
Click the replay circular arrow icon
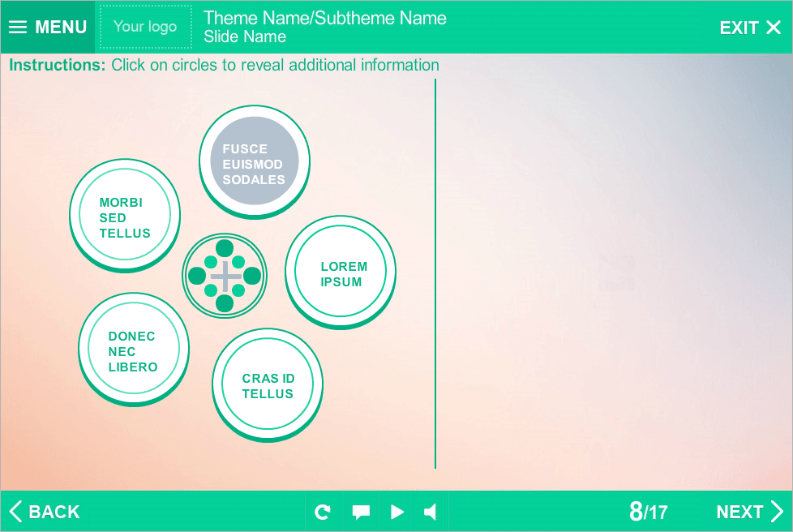[x=323, y=512]
